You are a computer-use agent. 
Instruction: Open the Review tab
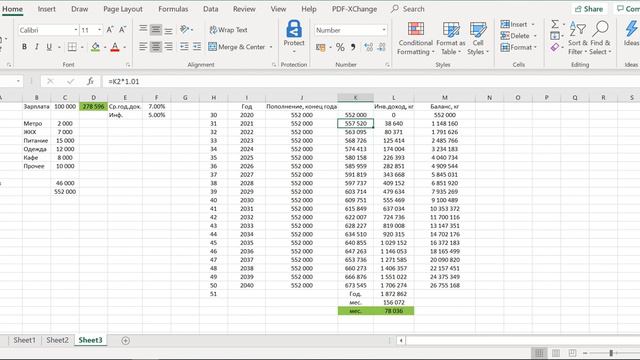[x=244, y=9]
